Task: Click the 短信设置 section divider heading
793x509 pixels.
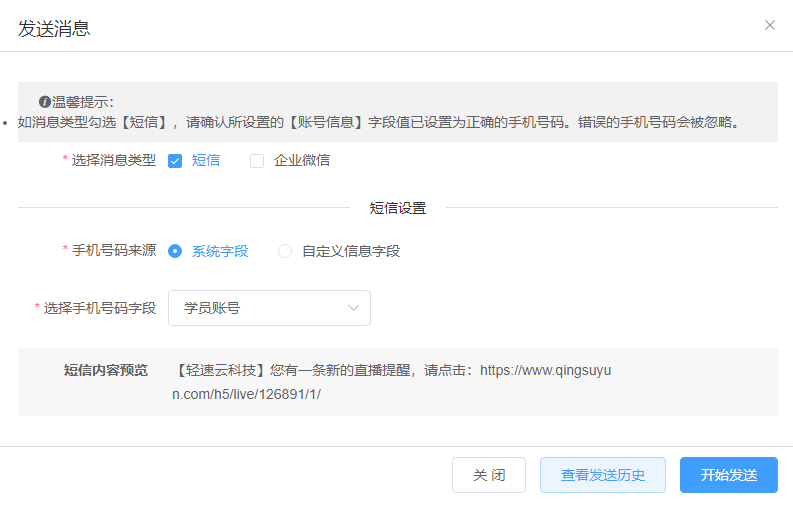Action: (x=397, y=208)
